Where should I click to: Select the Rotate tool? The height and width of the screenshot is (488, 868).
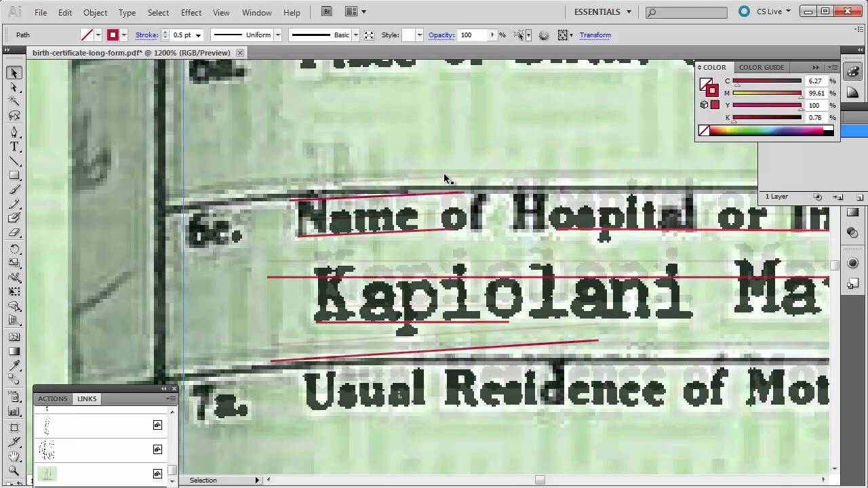[14, 249]
